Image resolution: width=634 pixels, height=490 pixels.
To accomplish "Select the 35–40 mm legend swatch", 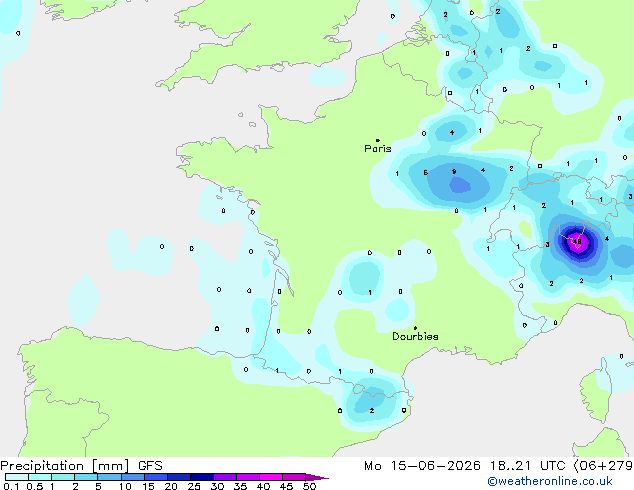I will 247,477.
